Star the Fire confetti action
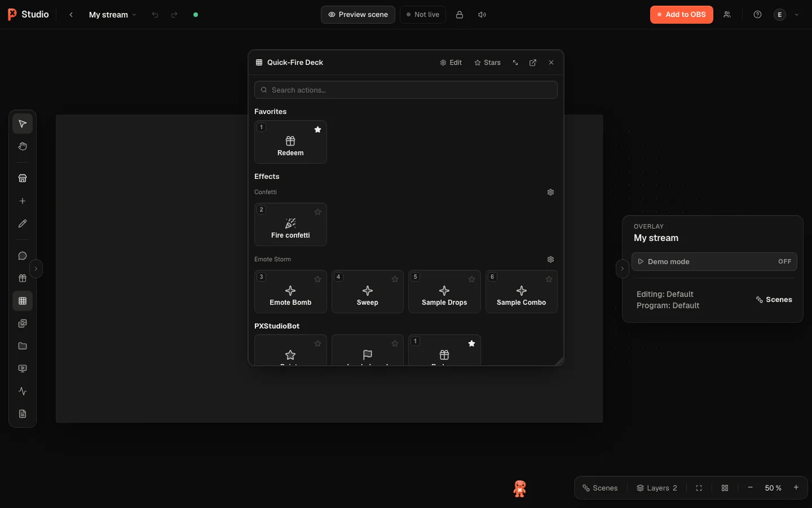This screenshot has height=508, width=812. (317, 212)
